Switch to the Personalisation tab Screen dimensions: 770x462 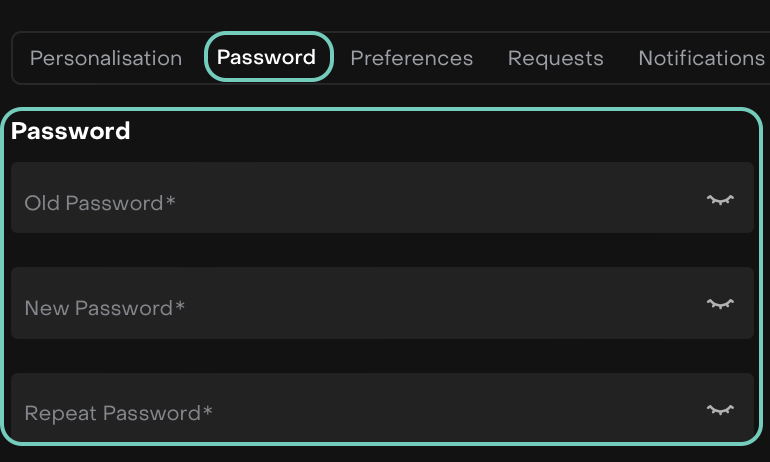click(x=106, y=58)
